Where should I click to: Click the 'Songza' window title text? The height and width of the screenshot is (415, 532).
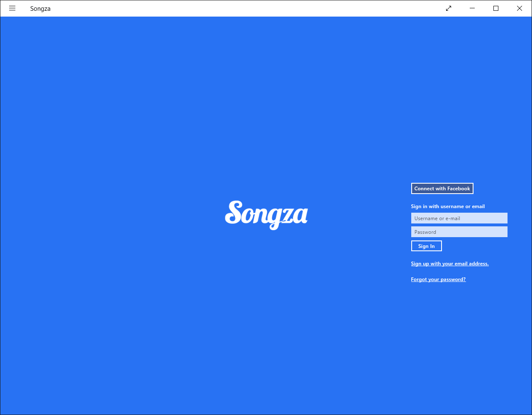40,9
